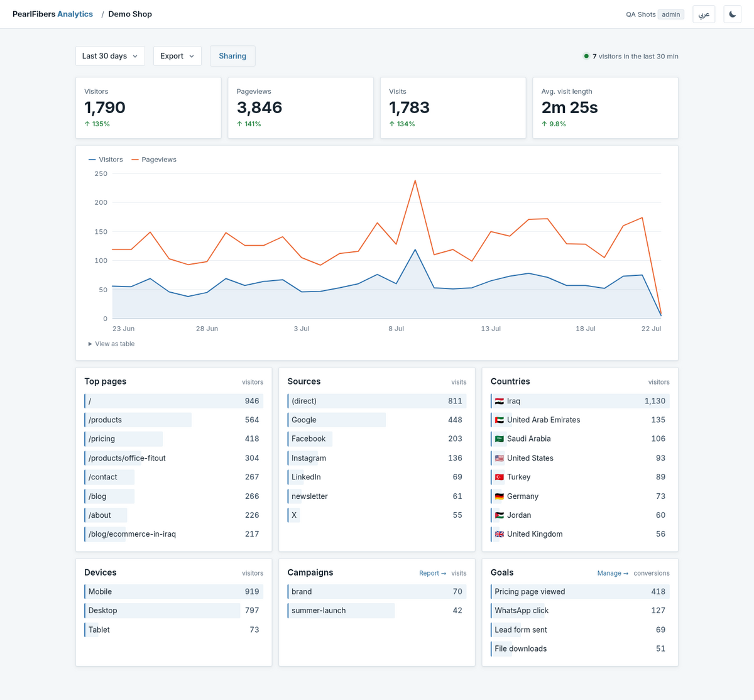Select the Instagram source row
This screenshot has width=754, height=700.
tap(377, 458)
